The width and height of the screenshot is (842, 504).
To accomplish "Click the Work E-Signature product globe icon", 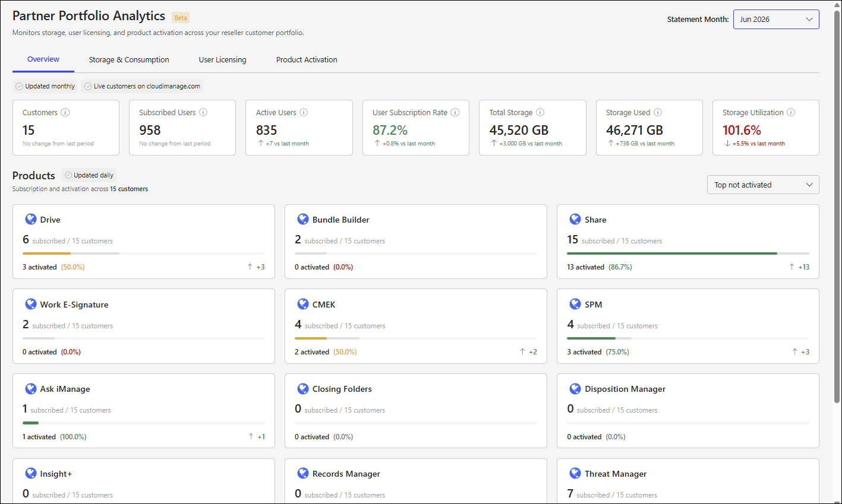I will point(31,304).
